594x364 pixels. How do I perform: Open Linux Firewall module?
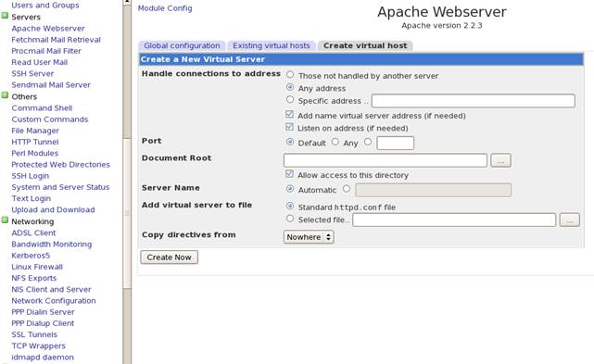(37, 268)
